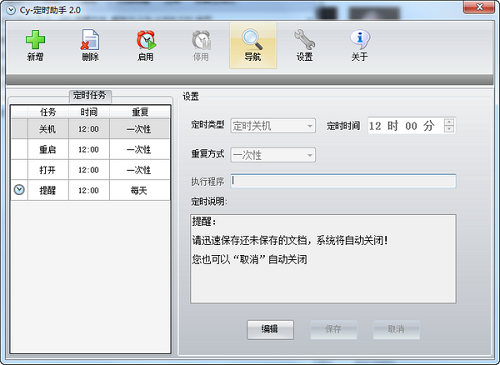
Task: Click the clock icon beside 提醒 task
Action: coord(19,190)
